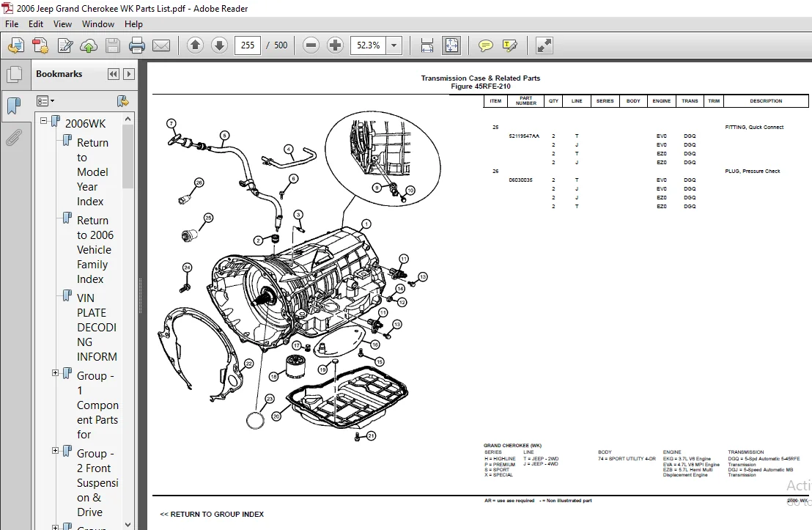Click the find current bookmark icon
Screen dimensions: 812x530
point(122,101)
